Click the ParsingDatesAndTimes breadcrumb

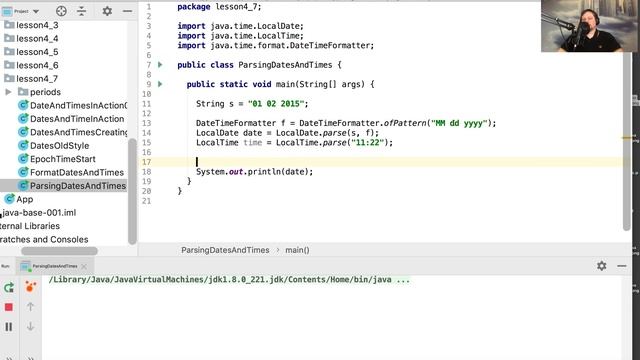225,250
